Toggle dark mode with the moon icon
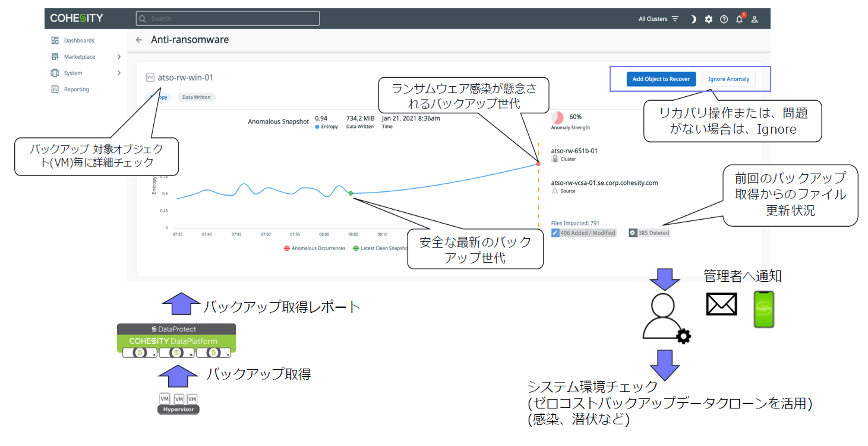The width and height of the screenshot is (868, 446). coord(693,19)
